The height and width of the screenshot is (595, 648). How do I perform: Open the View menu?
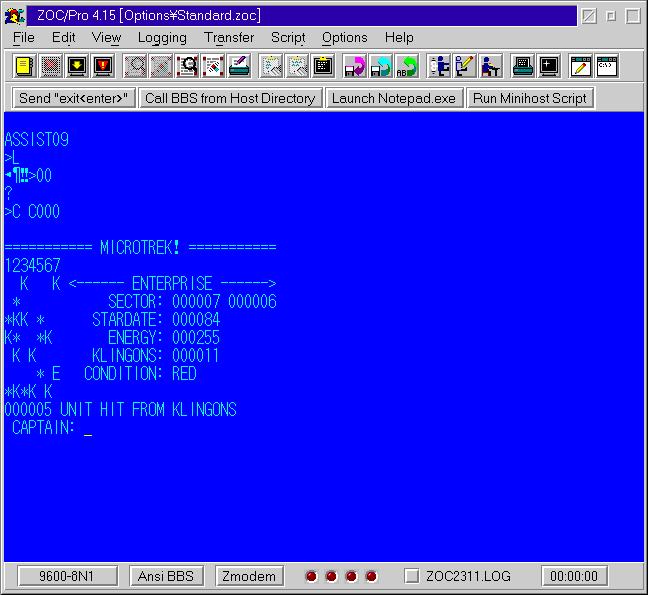tap(106, 38)
